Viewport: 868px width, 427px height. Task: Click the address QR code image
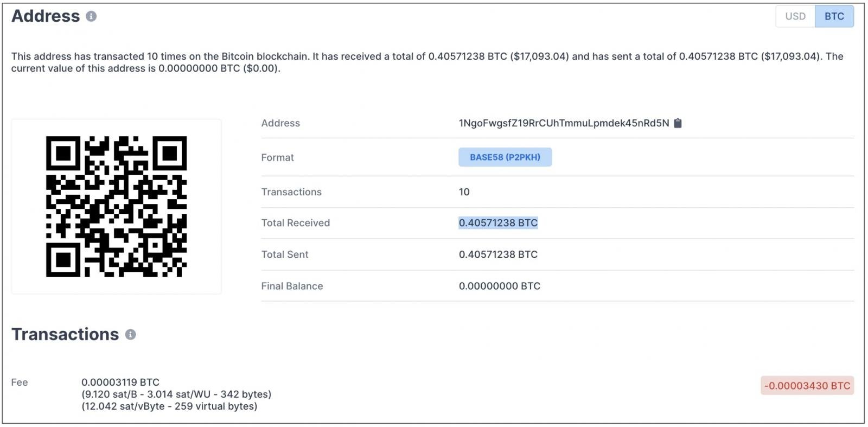pyautogui.click(x=116, y=206)
